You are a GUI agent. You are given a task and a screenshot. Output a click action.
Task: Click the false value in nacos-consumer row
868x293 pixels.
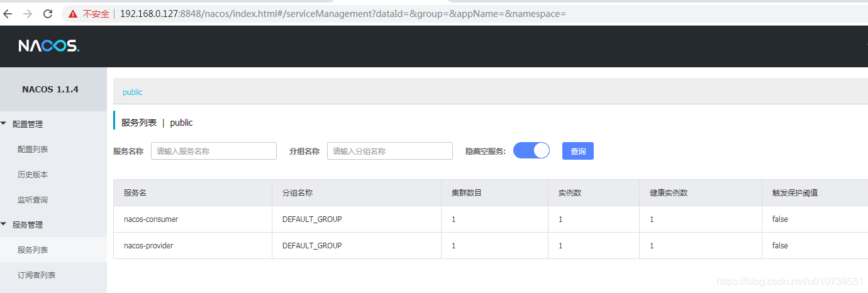(780, 219)
